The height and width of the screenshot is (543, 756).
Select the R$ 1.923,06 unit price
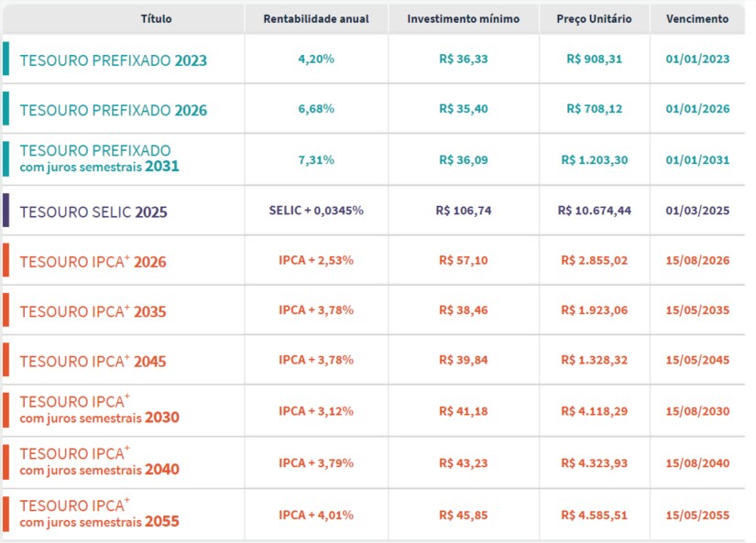594,310
